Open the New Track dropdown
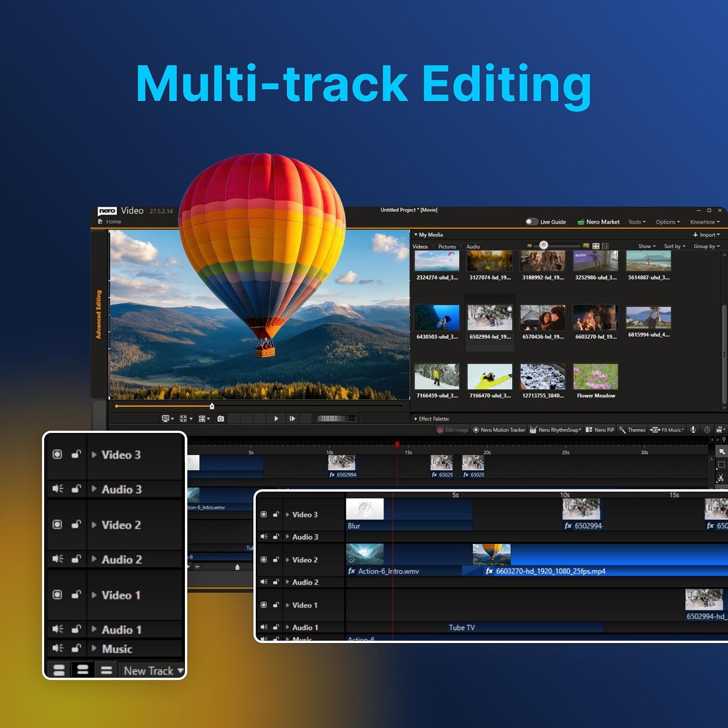This screenshot has width=728, height=728. point(153,671)
